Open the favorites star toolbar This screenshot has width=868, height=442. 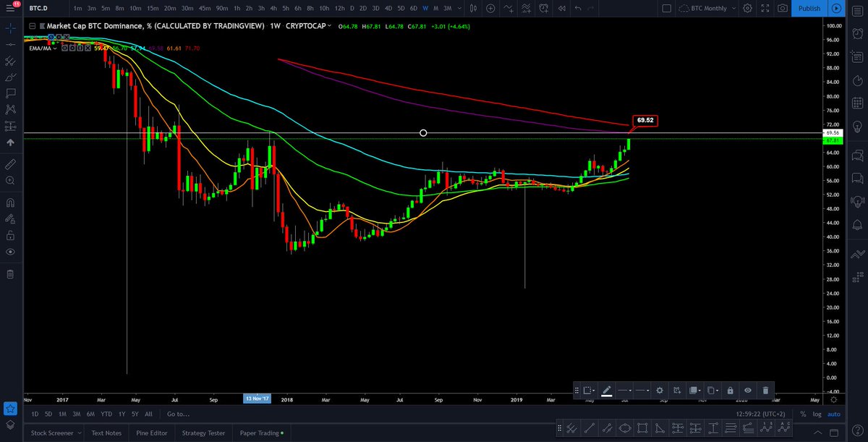click(10, 409)
